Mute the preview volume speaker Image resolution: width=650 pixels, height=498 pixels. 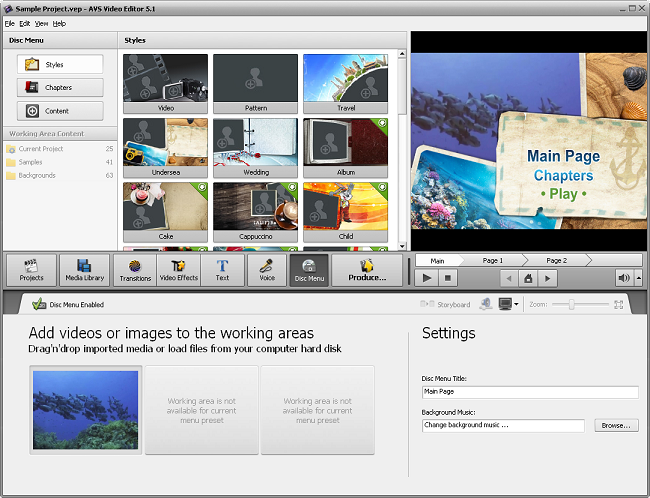click(x=624, y=278)
